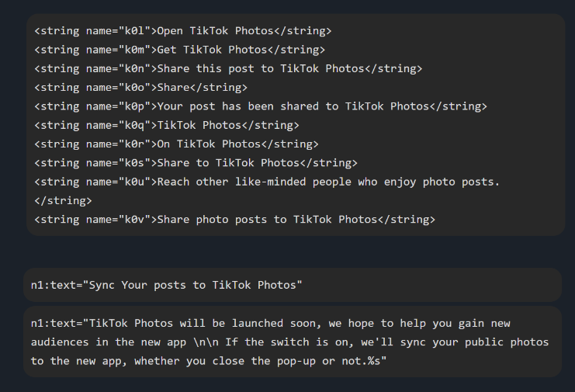Click the TikTok Photos will be launched soon line
This screenshot has width=575, height=392.
tap(271, 324)
